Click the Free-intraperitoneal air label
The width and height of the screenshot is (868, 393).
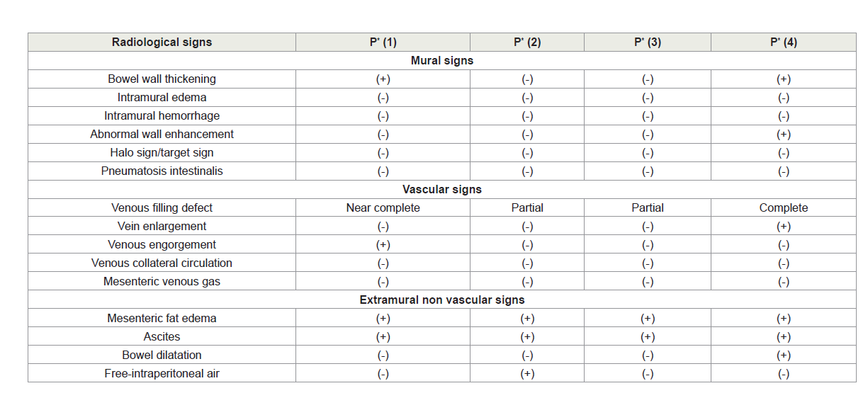162,373
